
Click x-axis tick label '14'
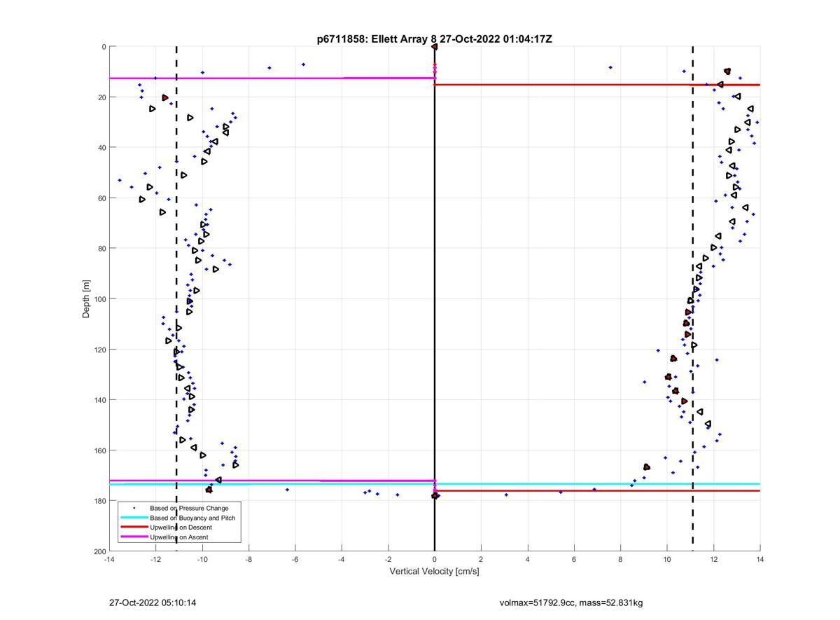pos(759,559)
